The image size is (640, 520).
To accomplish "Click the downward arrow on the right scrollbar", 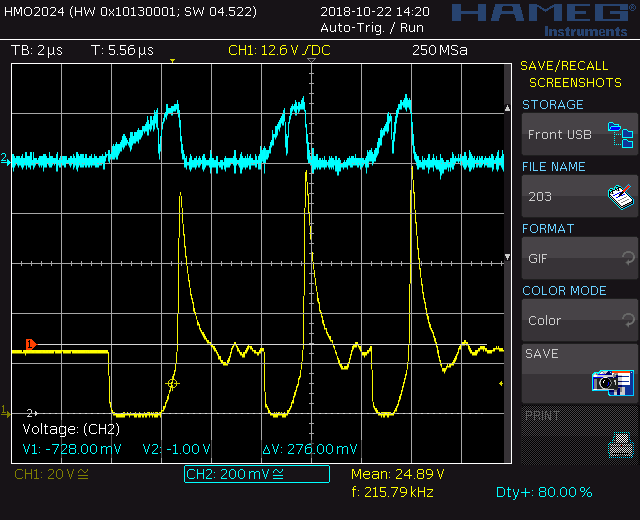I will tap(507, 257).
